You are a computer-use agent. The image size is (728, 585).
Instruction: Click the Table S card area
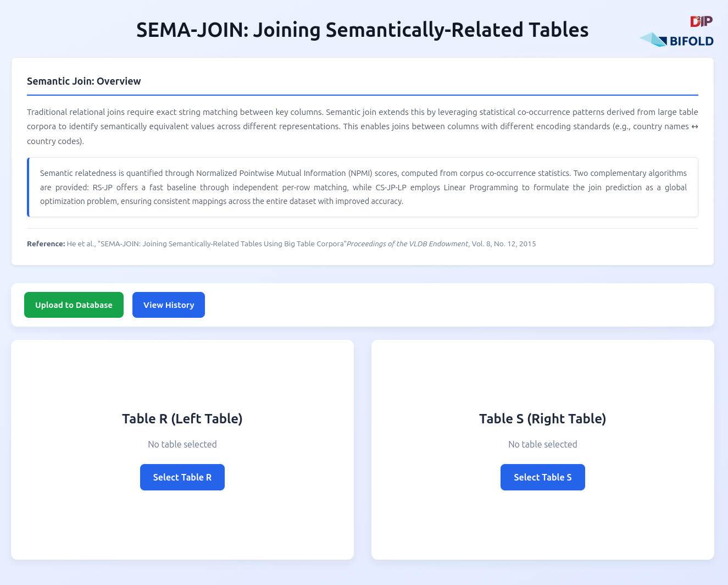tap(542, 528)
